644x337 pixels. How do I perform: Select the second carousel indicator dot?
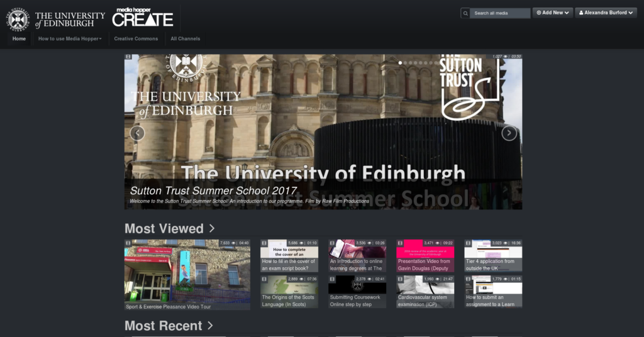(406, 63)
